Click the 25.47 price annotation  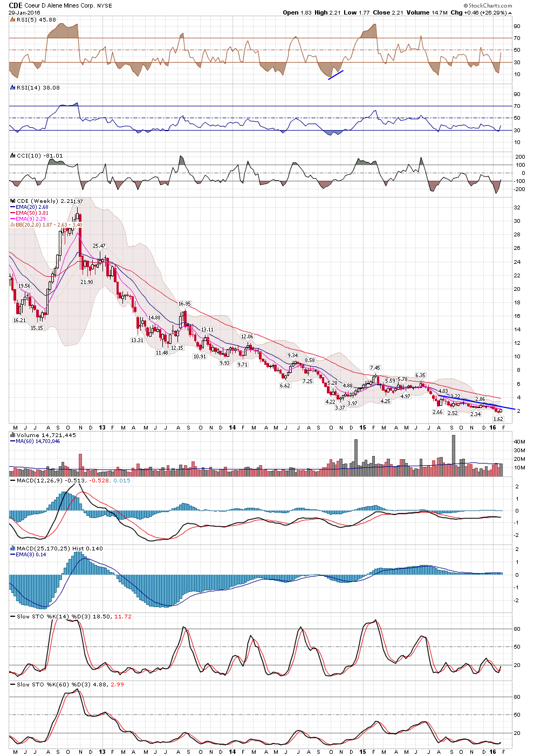pos(99,246)
